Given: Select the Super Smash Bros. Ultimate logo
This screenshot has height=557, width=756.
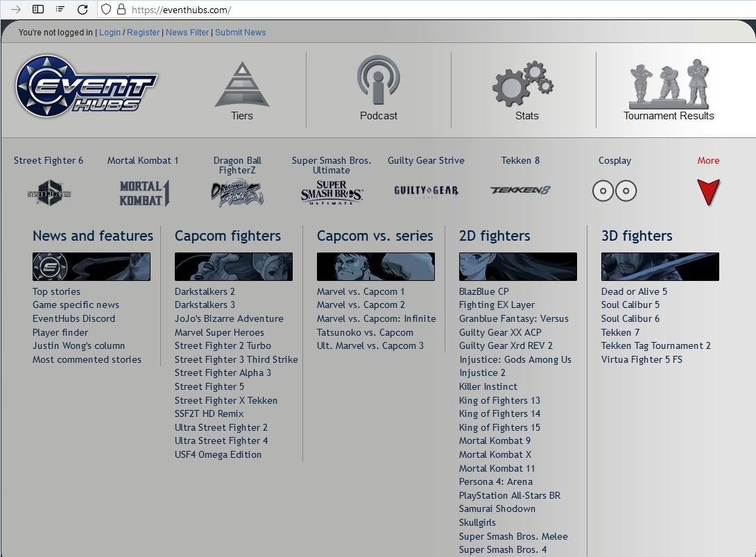Looking at the screenshot, I should coord(332,192).
